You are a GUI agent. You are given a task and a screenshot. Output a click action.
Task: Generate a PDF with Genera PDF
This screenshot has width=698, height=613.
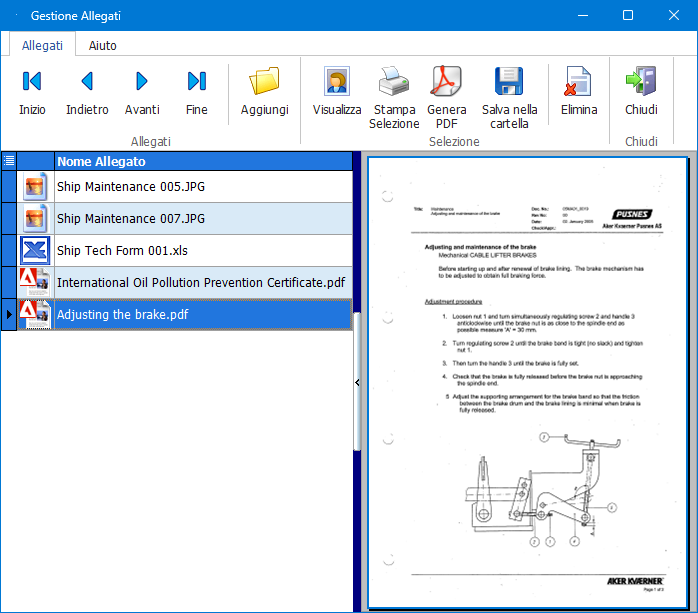446,98
